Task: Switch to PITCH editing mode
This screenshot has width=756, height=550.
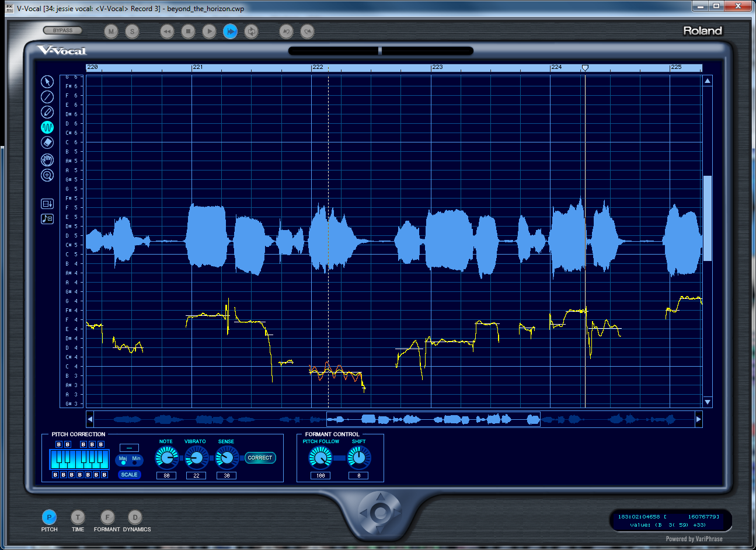Action: (49, 517)
